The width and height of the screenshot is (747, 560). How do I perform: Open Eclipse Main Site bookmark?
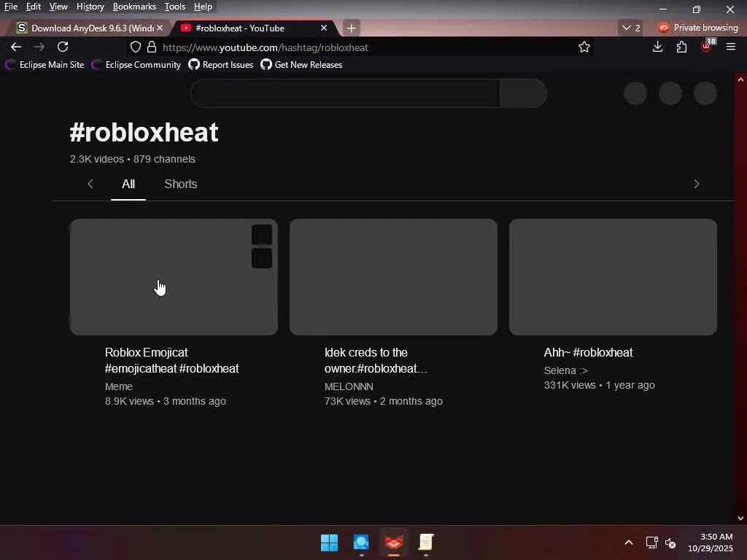point(44,65)
